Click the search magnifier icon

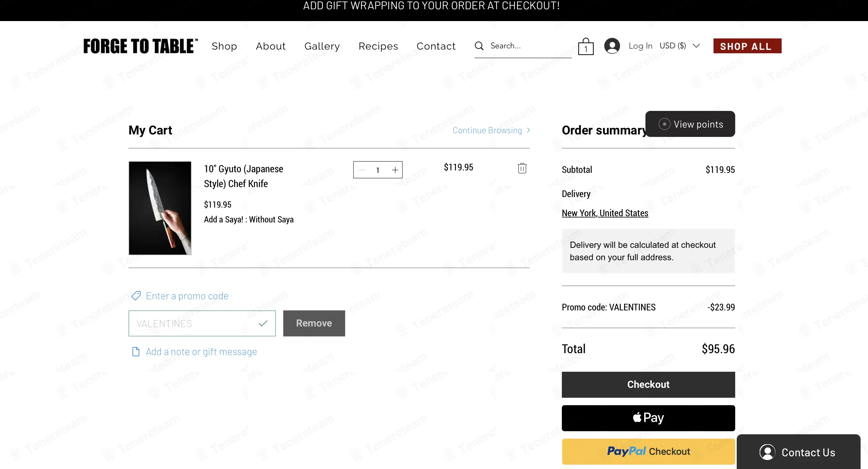pyautogui.click(x=479, y=46)
